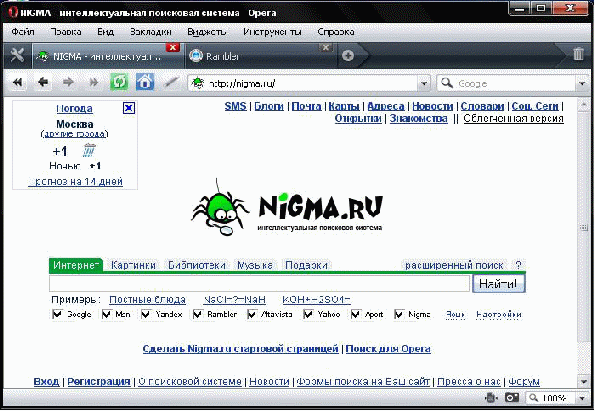Toggle the Rambler checkbox
Screen dimensions: 595x411
197,314
